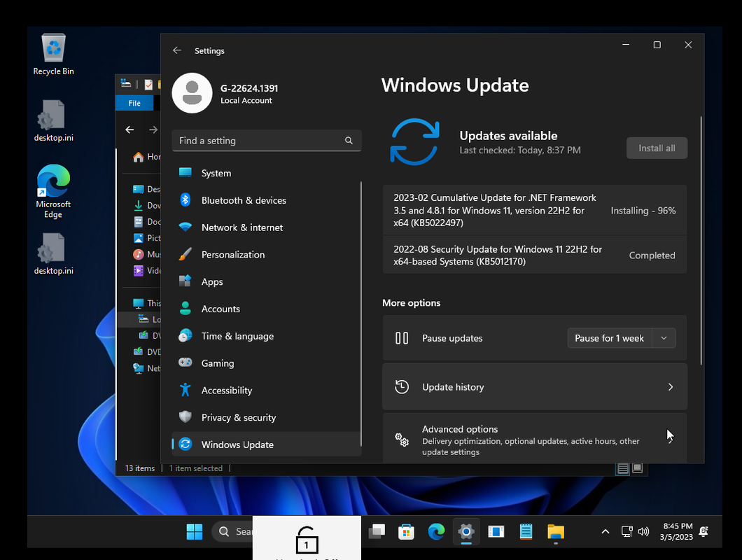This screenshot has height=560, width=742.
Task: Select Microsoft Edge desktop shortcut
Action: point(53,191)
